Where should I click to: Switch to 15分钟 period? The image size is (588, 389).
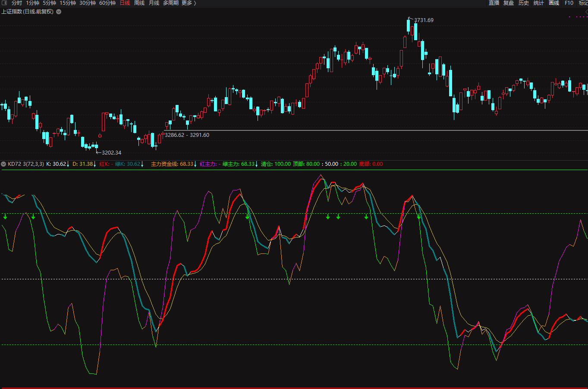click(x=68, y=3)
